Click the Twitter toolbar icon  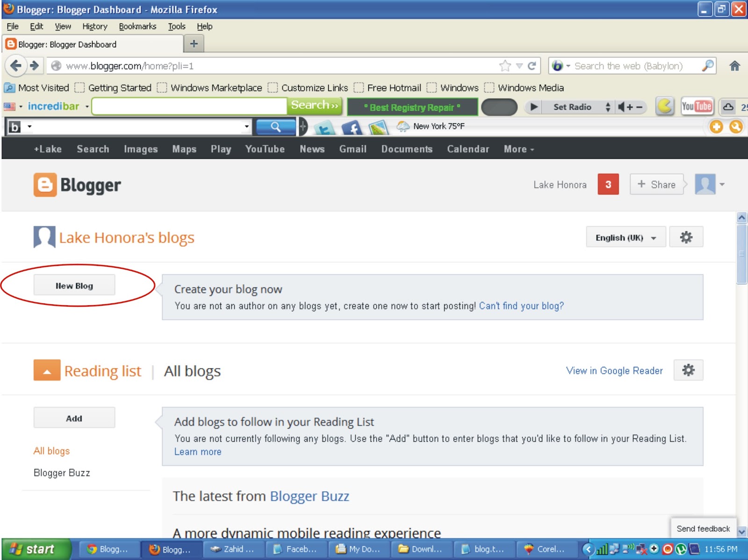tap(324, 127)
